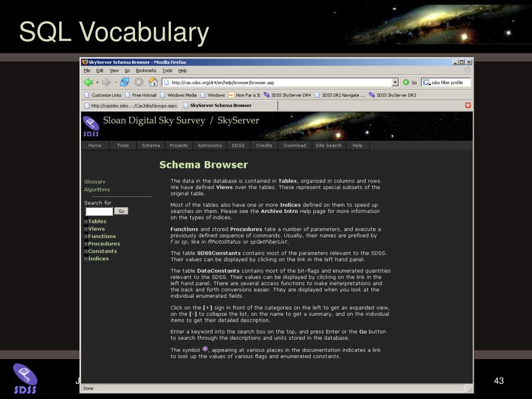Expand the Tables tree node
This screenshot has width=532, height=399.
click(86, 221)
